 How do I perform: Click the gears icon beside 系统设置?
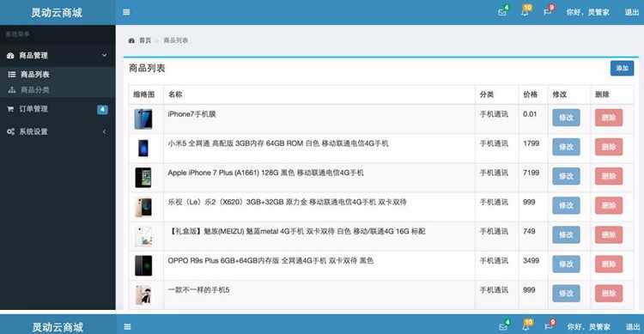10,131
